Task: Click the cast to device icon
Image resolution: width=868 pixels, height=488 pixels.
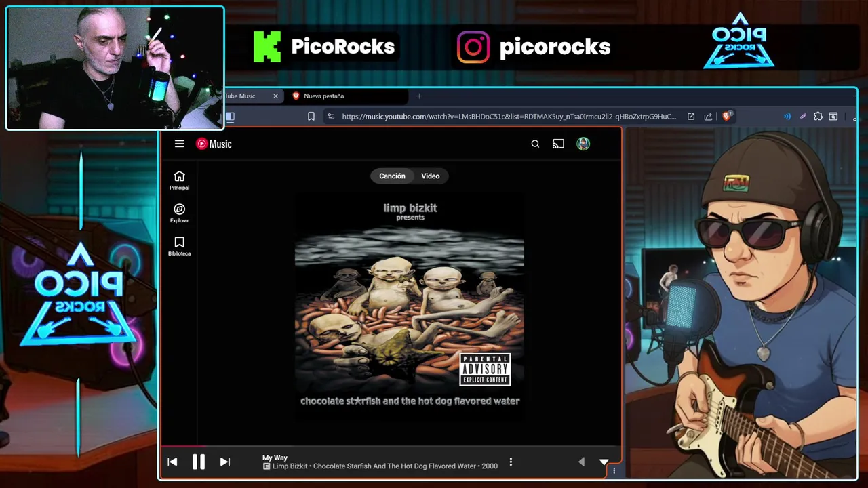Action: click(558, 144)
